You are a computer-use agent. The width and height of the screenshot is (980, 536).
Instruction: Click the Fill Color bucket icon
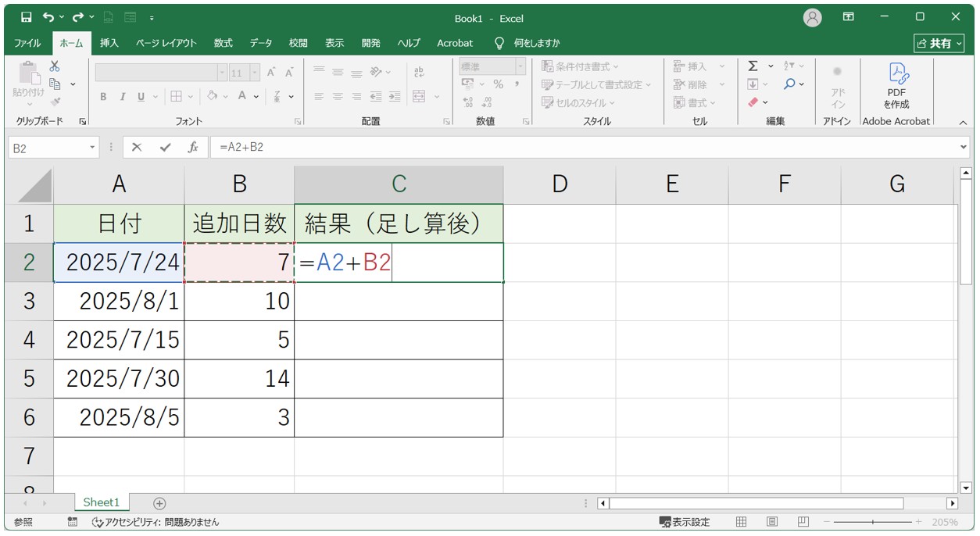tap(212, 96)
